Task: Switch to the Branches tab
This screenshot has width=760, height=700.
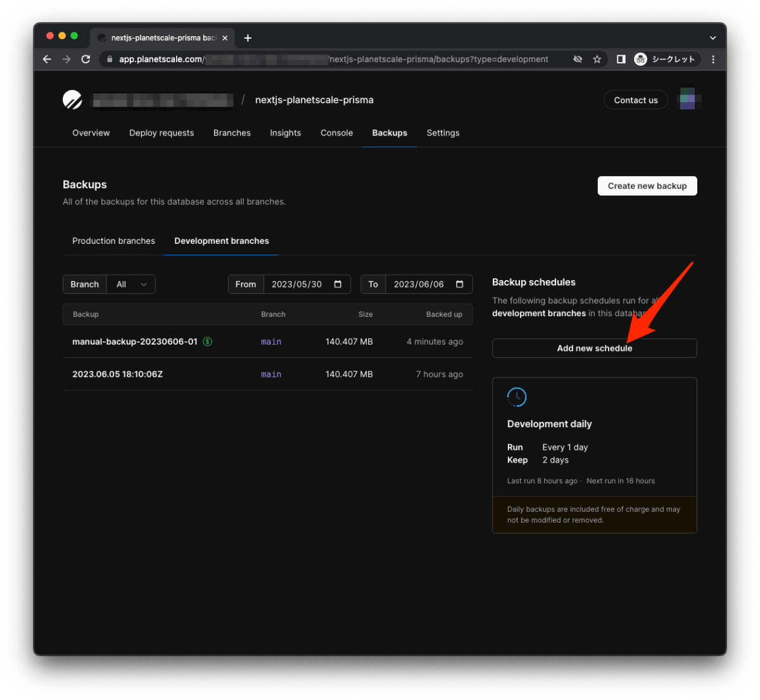Action: pos(232,133)
